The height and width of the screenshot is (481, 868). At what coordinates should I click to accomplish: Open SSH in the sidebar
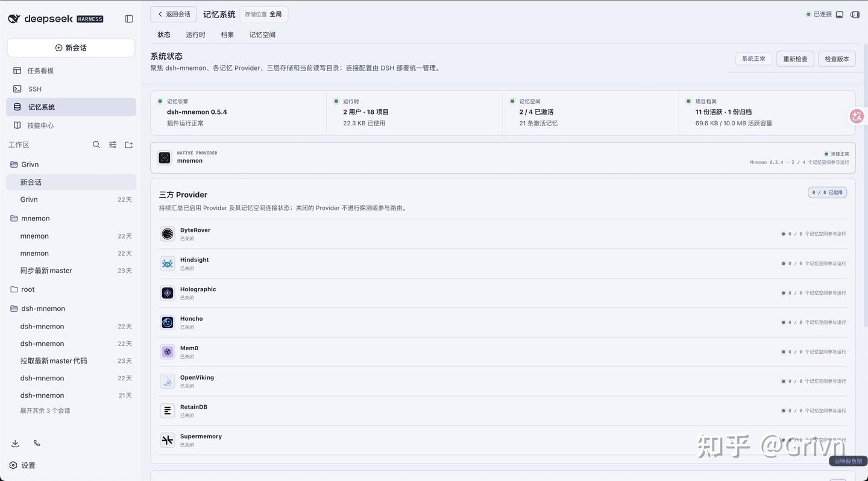71,89
